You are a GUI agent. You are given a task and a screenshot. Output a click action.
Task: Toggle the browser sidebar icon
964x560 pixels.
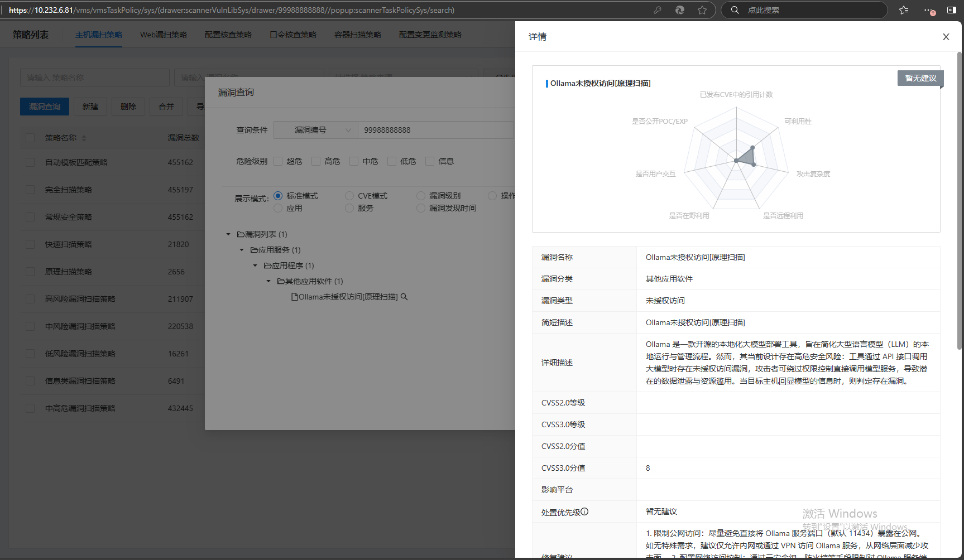pos(952,10)
